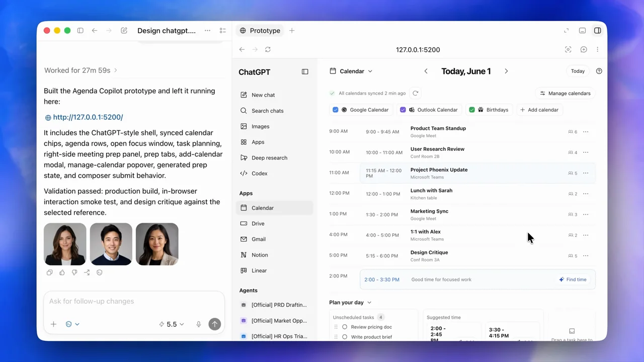The image size is (644, 362).
Task: Click Add calendar button
Action: coord(539,110)
